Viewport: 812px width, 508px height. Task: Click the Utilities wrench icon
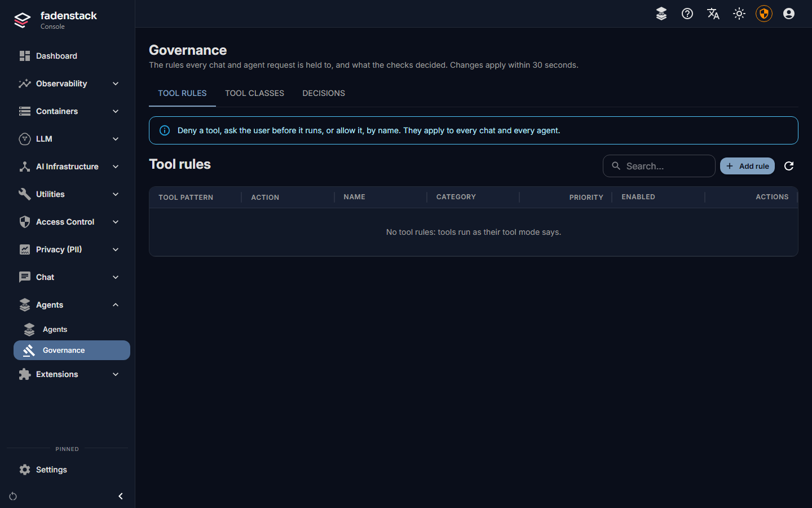coord(25,194)
